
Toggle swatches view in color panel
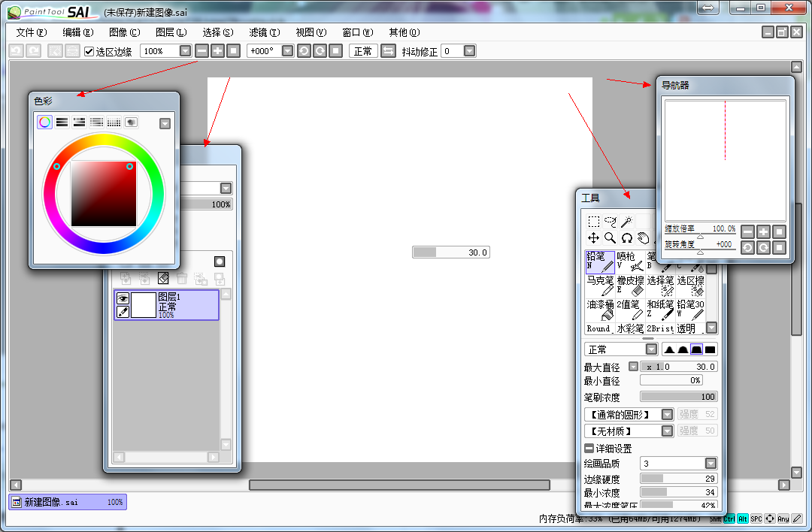pyautogui.click(x=114, y=122)
